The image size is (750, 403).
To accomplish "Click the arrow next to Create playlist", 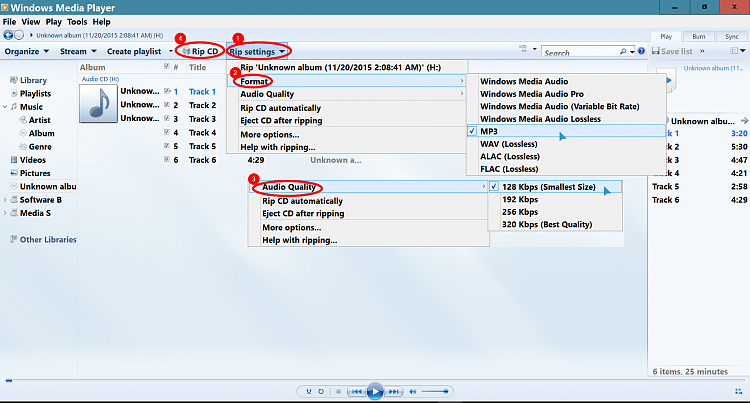I will pos(171,51).
